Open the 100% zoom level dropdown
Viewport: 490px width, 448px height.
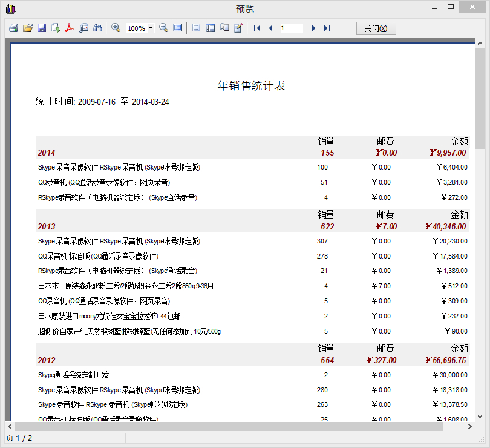click(151, 28)
